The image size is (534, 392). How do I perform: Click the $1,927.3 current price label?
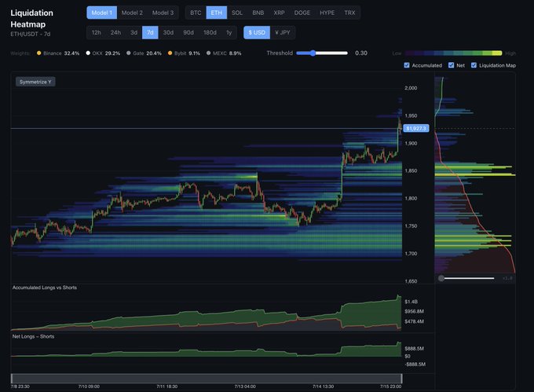pos(416,128)
